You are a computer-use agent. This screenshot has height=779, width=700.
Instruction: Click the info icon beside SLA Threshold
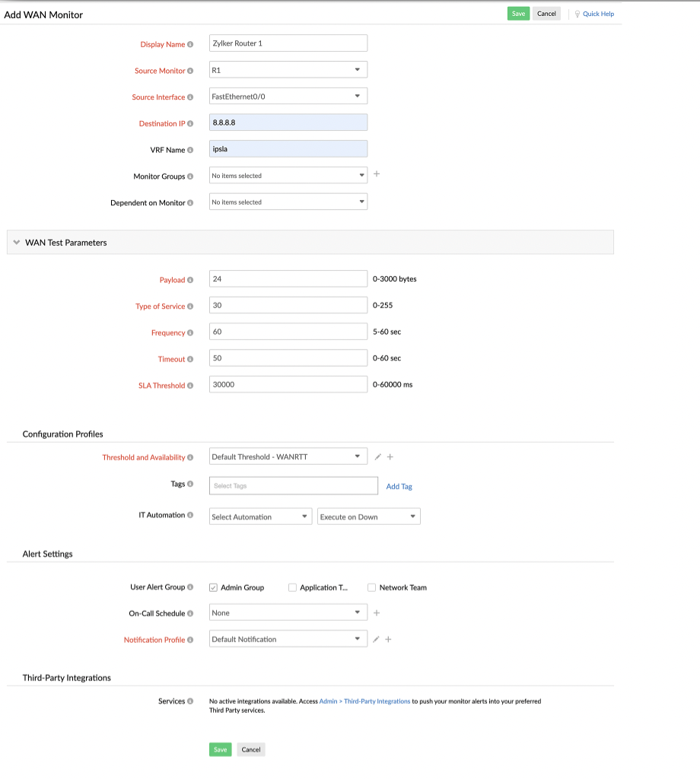click(189, 386)
